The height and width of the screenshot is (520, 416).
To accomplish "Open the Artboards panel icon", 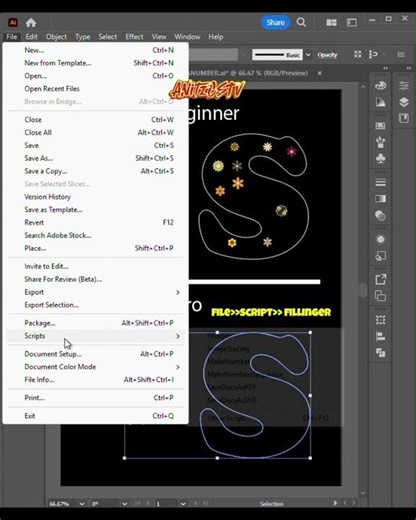I will (x=380, y=296).
